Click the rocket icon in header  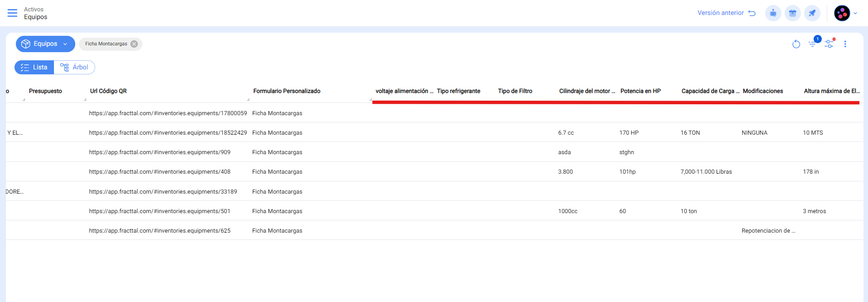[812, 13]
